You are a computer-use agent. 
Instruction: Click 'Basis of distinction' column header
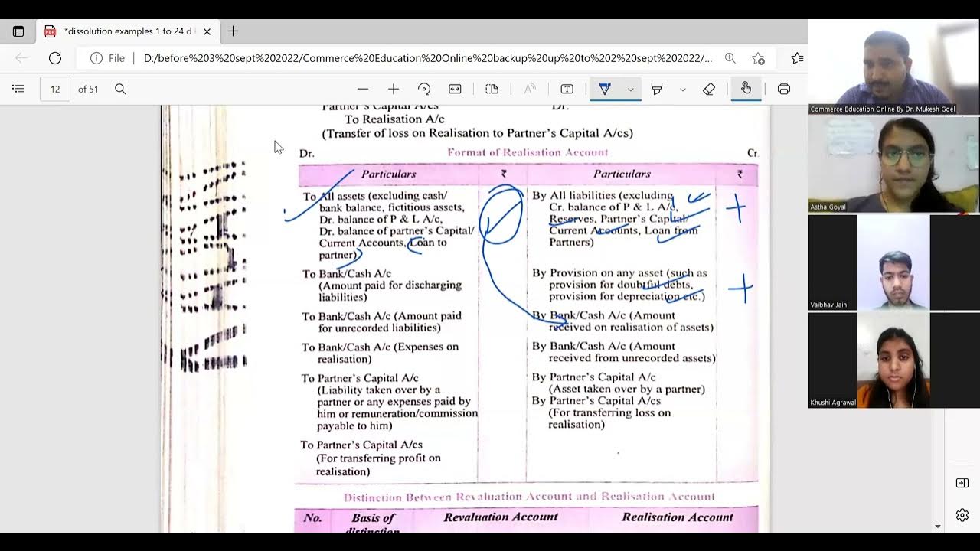[x=373, y=524]
